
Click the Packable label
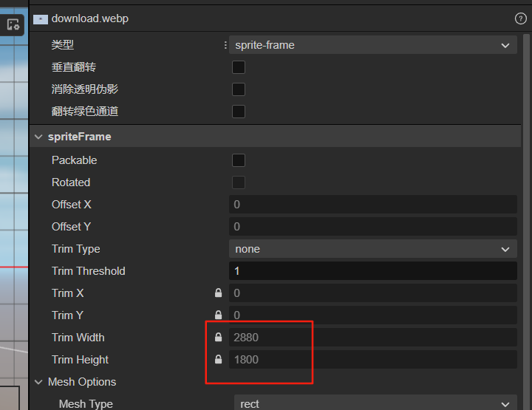click(x=75, y=160)
